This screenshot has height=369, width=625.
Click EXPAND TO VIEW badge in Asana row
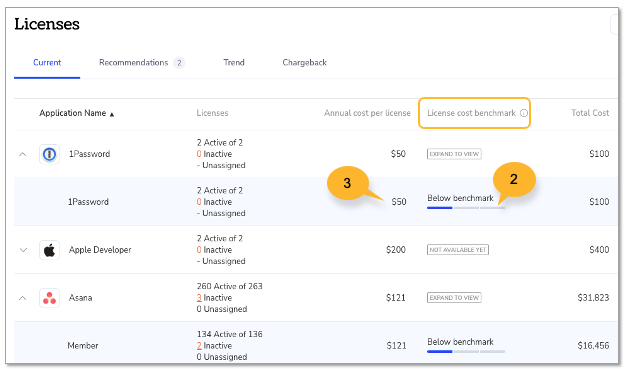[454, 298]
